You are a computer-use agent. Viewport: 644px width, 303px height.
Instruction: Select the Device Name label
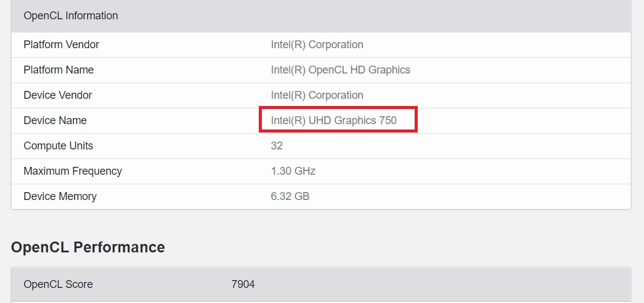tap(55, 120)
